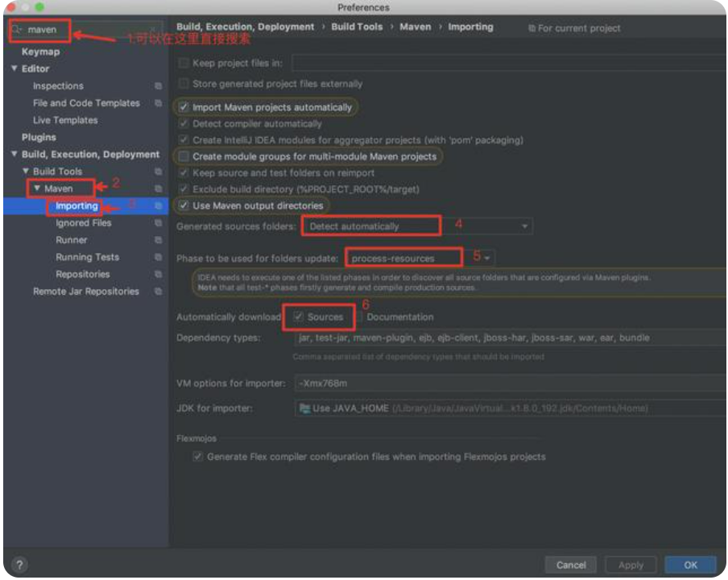
Task: Toggle Store generated project files externally
Action: (184, 84)
